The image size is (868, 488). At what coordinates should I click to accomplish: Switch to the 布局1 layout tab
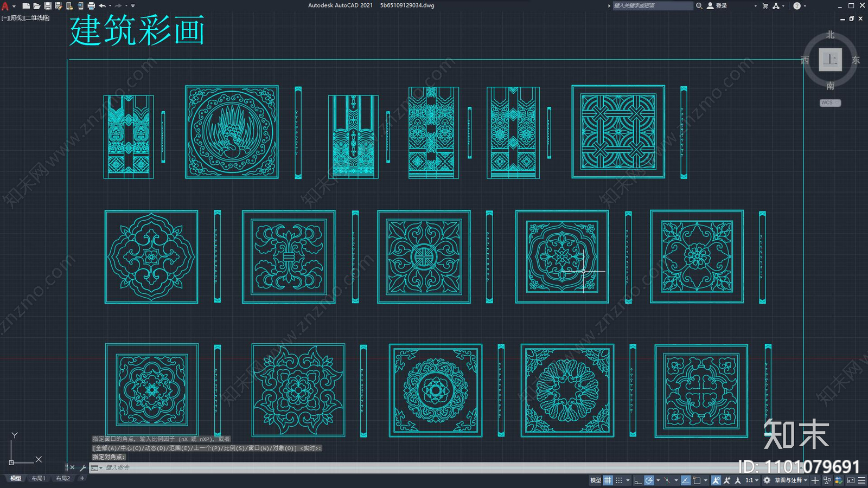pos(39,478)
